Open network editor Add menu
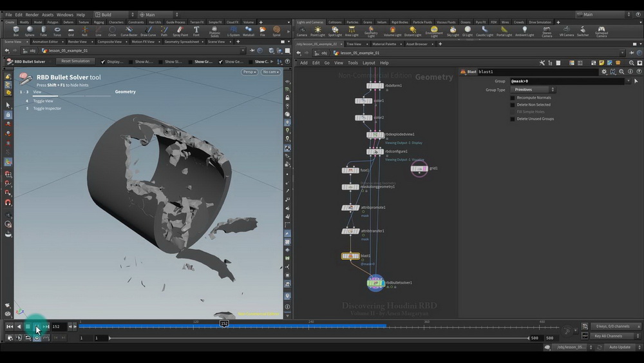Screen dimensions: 644x363 [x=303, y=63]
